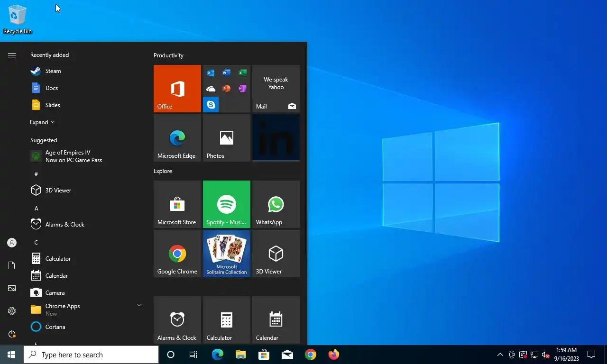This screenshot has width=607, height=364.
Task: Open the Photos tile
Action: point(227,138)
